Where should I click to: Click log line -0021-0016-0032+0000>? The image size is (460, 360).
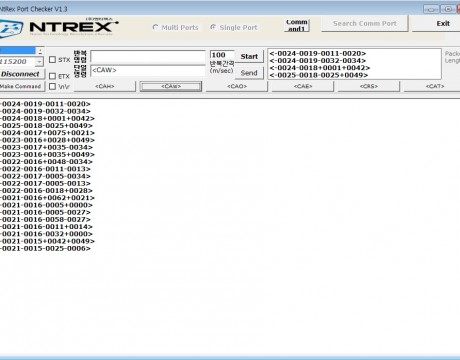[x=46, y=234]
